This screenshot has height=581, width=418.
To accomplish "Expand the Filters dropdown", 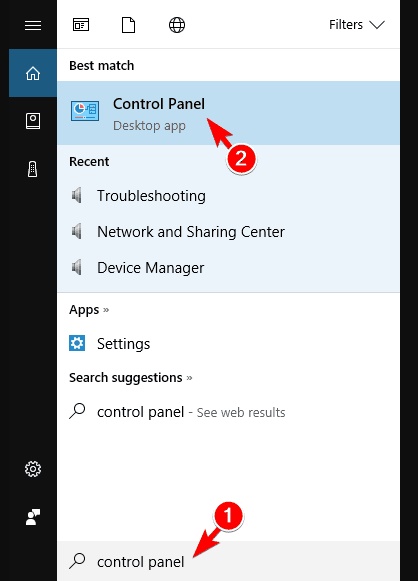I will 357,25.
